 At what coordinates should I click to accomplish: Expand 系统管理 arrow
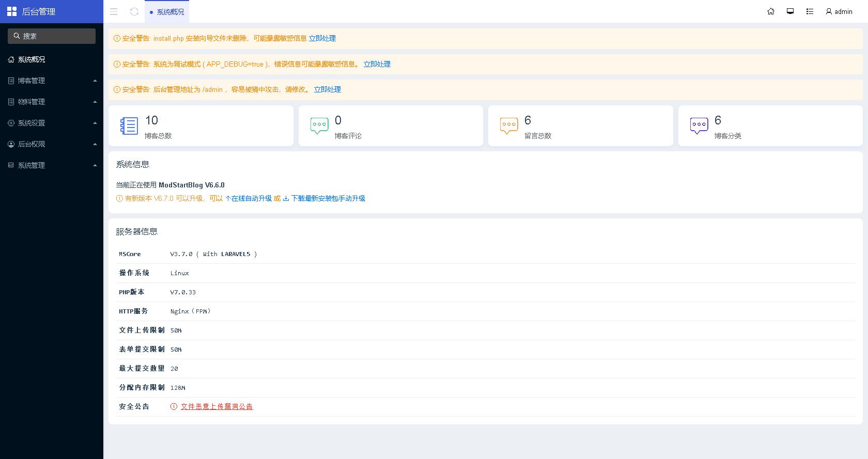point(95,165)
